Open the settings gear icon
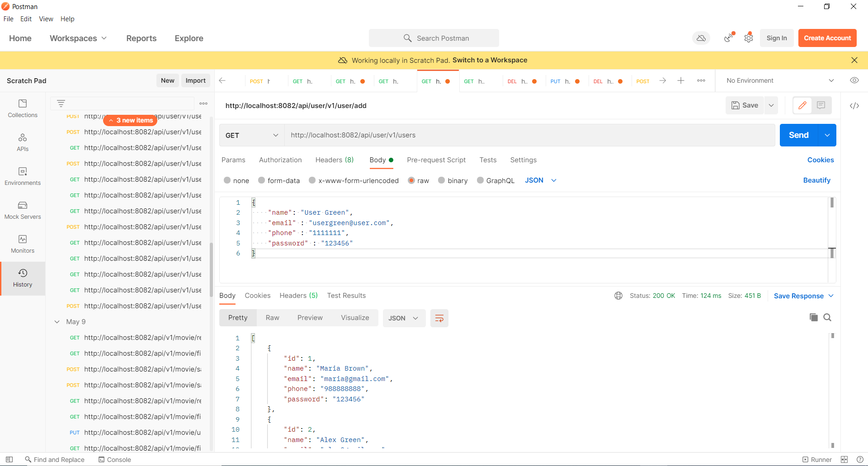The width and height of the screenshot is (868, 466). click(749, 38)
